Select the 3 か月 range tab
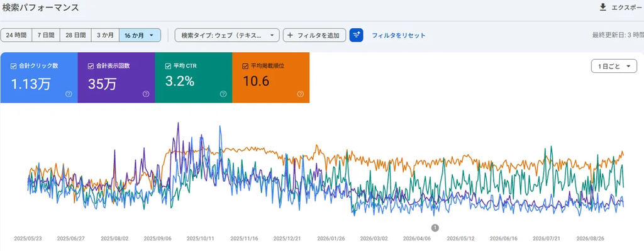Screen dimensions: 644x251 (105, 35)
